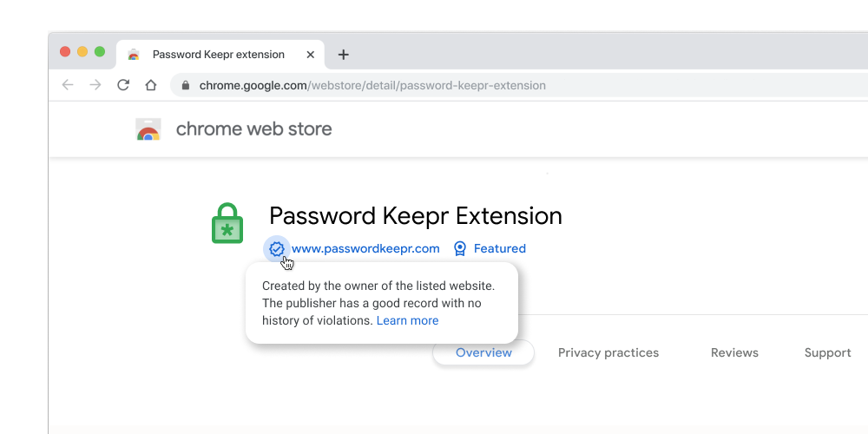
Task: Click the verified publisher badge icon
Action: 277,249
